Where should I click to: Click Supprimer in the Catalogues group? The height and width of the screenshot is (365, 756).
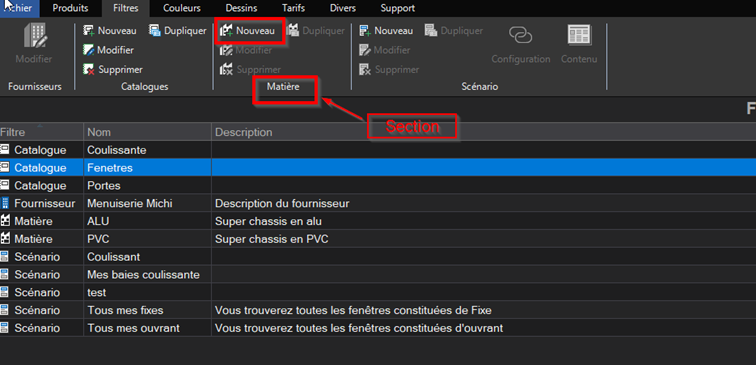113,70
